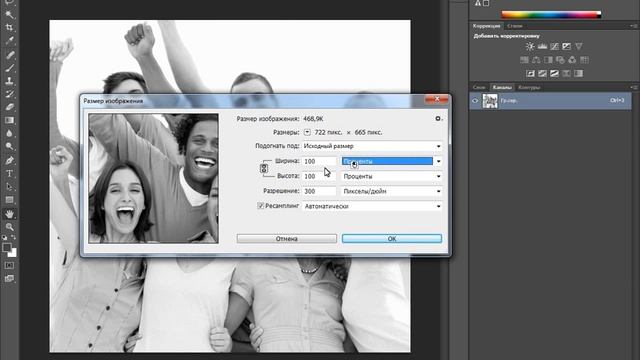Select the Eyedropper tool
The height and width of the screenshot is (360, 640).
click(9, 41)
